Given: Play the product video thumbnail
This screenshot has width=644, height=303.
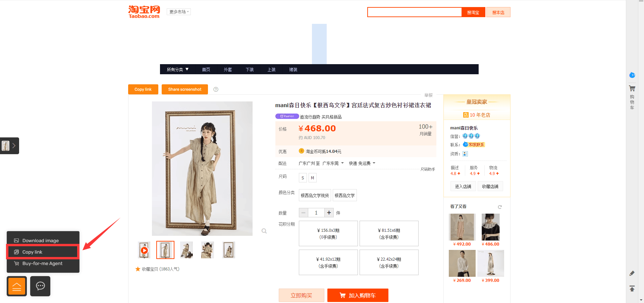Looking at the screenshot, I should click(144, 250).
